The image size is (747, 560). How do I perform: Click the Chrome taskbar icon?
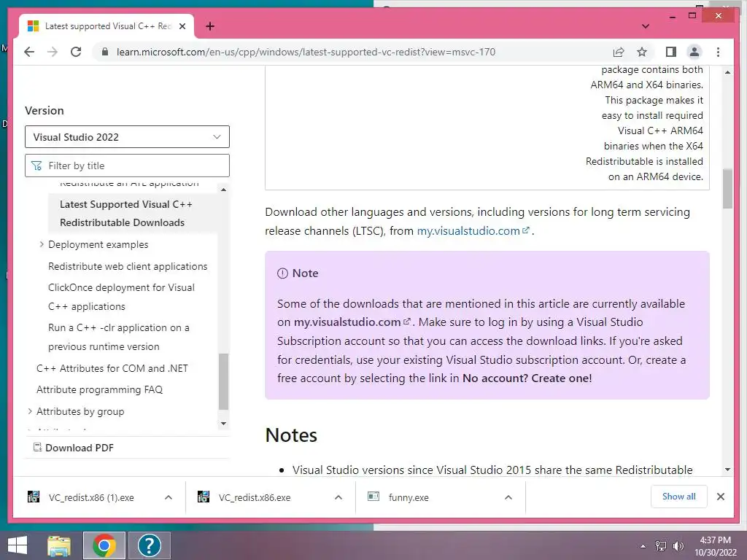click(x=104, y=545)
